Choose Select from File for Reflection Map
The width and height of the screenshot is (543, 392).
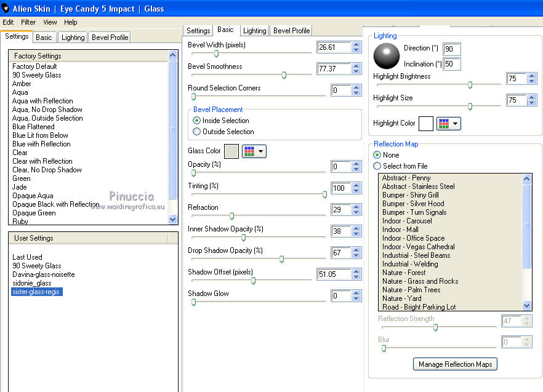[377, 166]
